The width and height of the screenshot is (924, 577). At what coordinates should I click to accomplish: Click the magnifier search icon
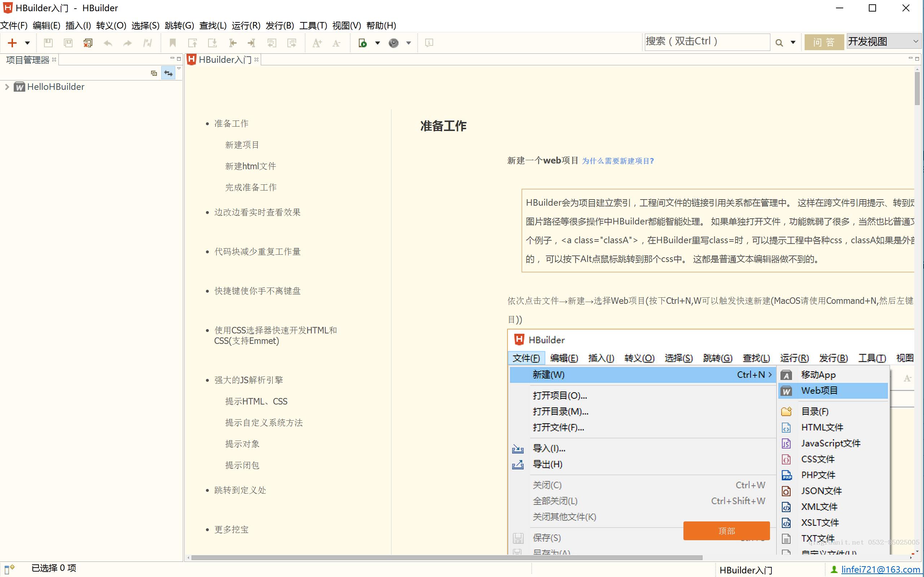[779, 43]
